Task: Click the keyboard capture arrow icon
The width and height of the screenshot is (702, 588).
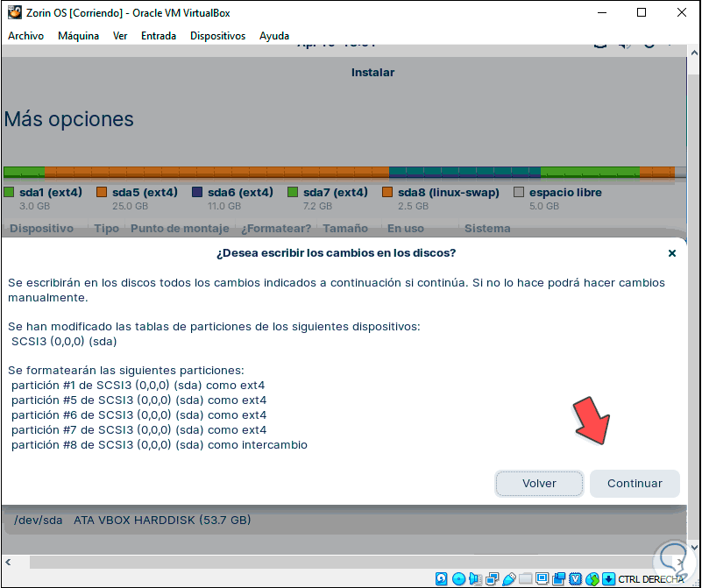Action: click(x=608, y=579)
